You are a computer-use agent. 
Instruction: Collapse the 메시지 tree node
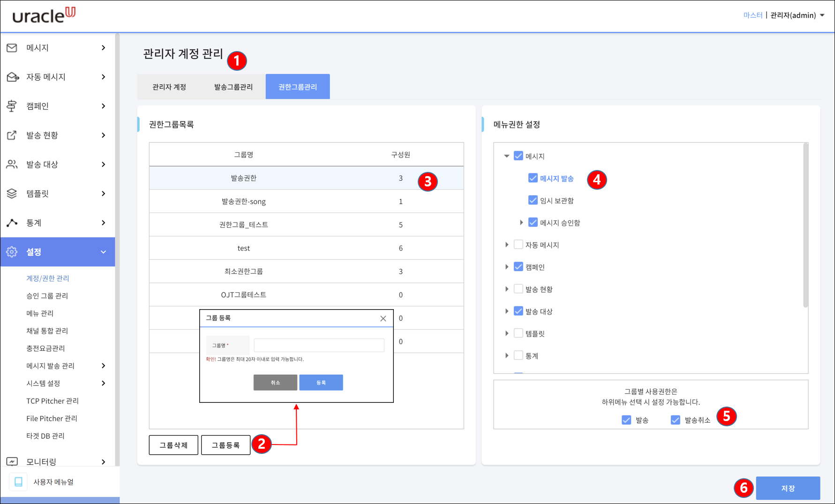click(507, 156)
